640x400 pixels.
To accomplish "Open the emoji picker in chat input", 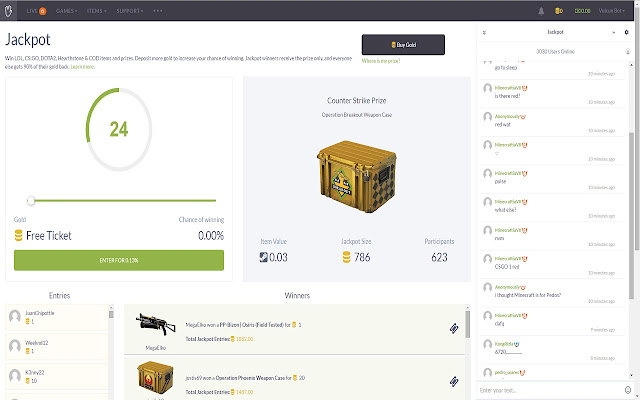I will coord(628,390).
